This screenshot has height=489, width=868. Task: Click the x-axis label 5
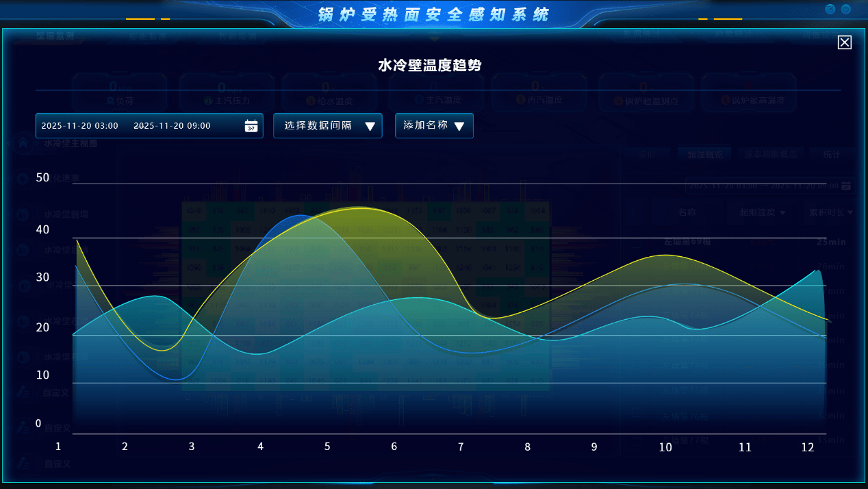pos(327,447)
